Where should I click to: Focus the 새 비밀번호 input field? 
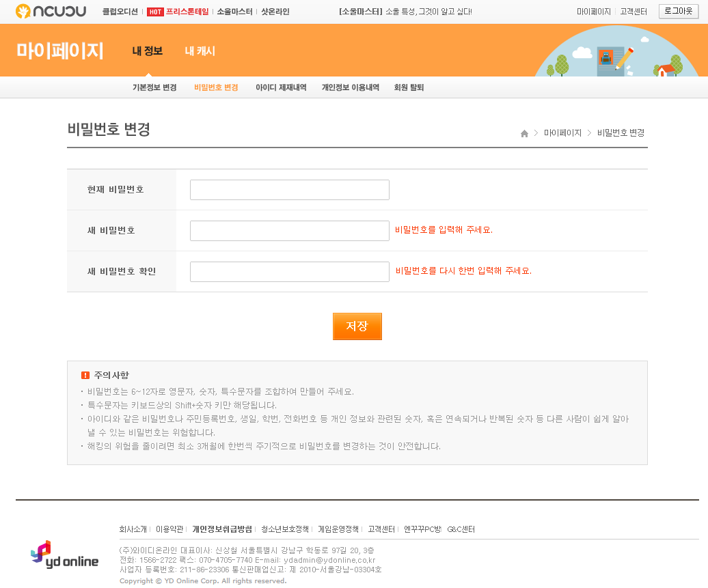[289, 231]
